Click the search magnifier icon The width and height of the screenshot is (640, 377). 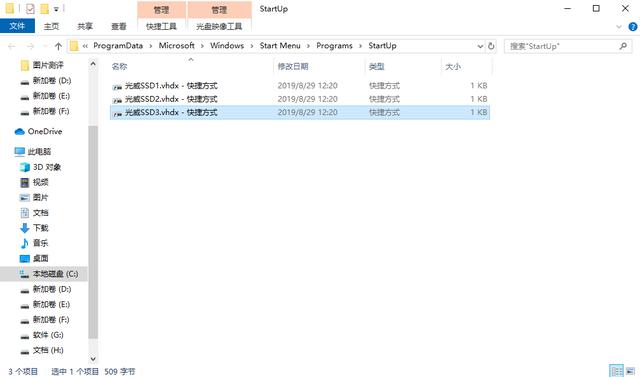(623, 46)
